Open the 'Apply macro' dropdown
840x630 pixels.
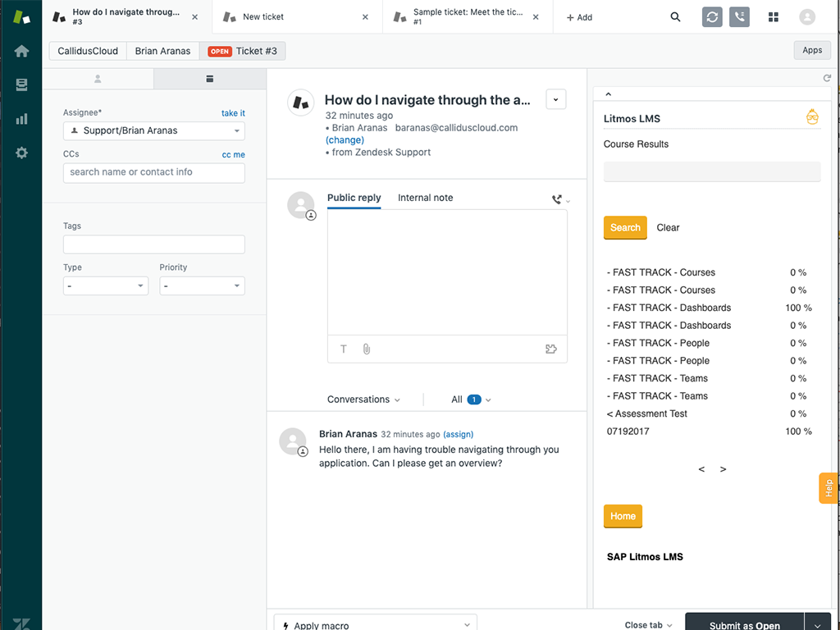[376, 623]
